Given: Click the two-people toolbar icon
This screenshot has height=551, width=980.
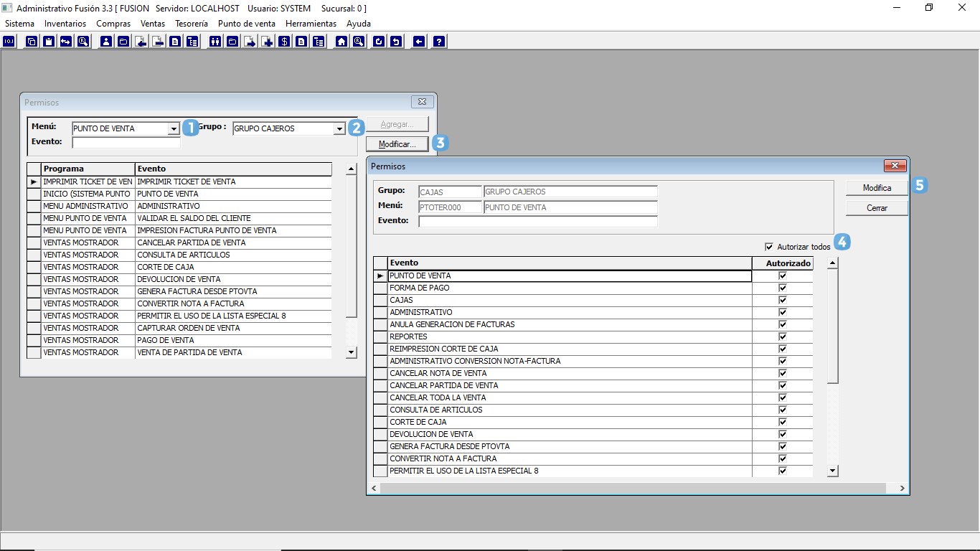Looking at the screenshot, I should tap(215, 41).
